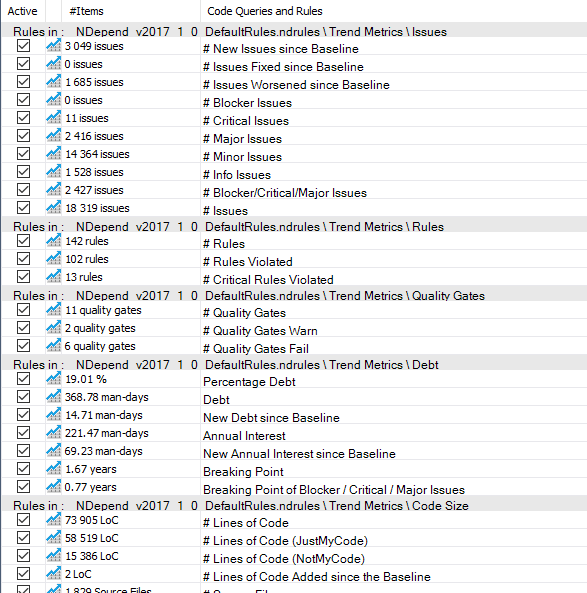
Task: Click trend chart icon beside Issues Fixed since Baseline
Action: click(x=53, y=64)
